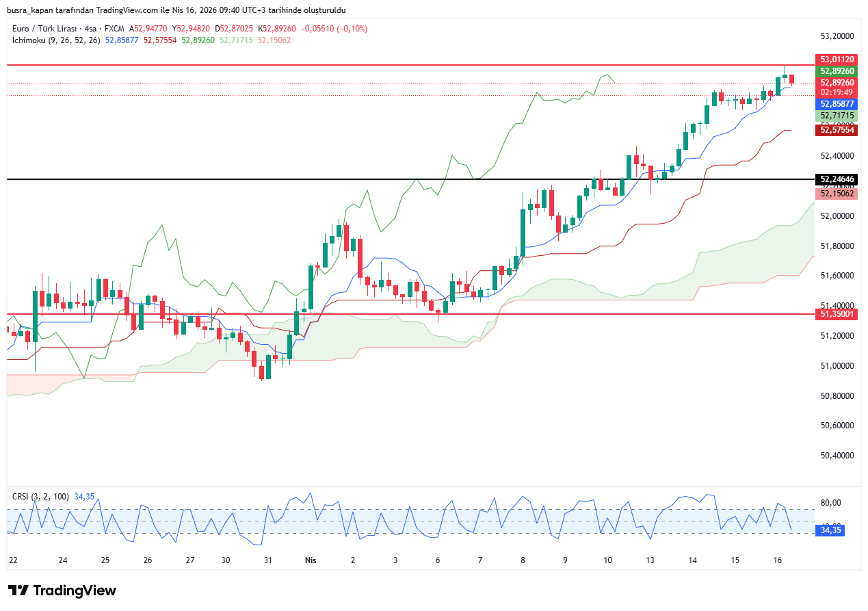This screenshot has height=611, width=868.
Task: Click the 02:19:49 candle countdown timer
Action: pyautogui.click(x=837, y=92)
